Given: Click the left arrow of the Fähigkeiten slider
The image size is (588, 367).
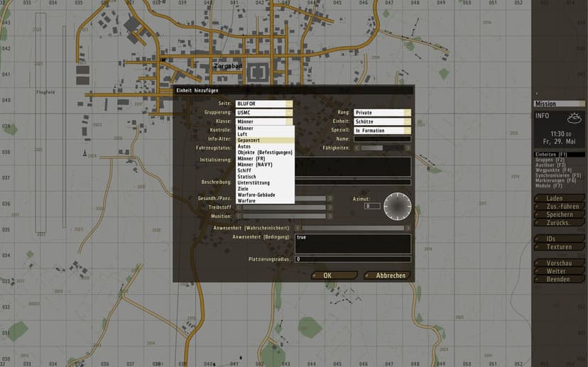Looking at the screenshot, I should [357, 148].
